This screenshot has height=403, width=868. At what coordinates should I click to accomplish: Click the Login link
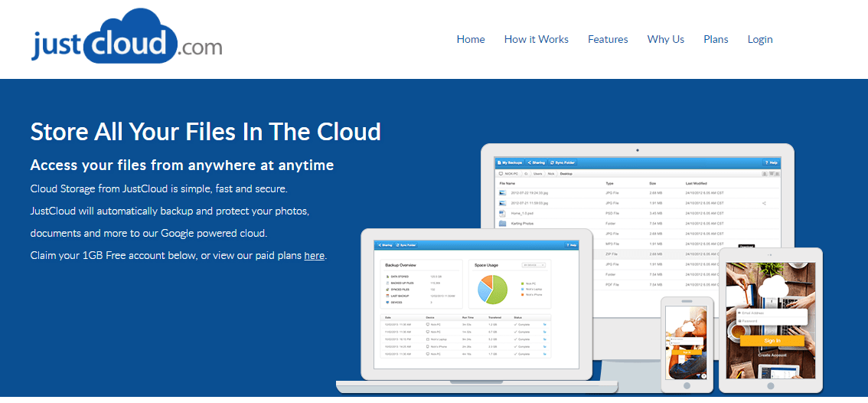pyautogui.click(x=760, y=39)
